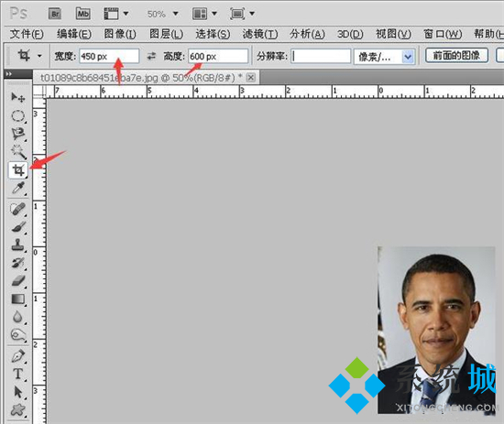
Task: Open the 图像(I) menu
Action: (120, 34)
